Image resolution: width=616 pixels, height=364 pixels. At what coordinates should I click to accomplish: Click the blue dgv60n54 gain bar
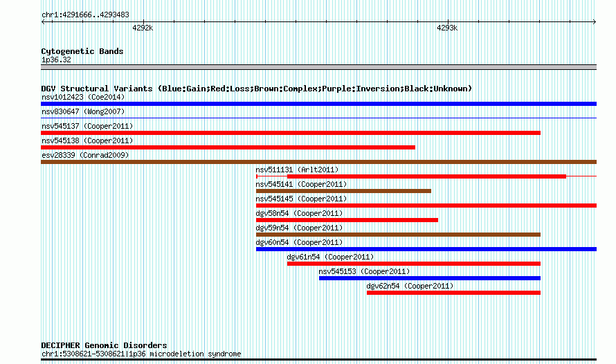pyautogui.click(x=426, y=249)
